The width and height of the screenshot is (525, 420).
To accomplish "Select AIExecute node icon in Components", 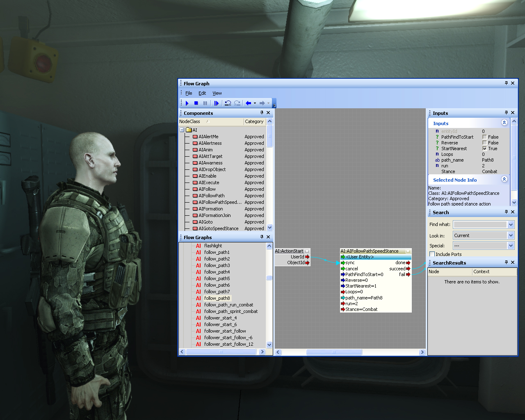I will click(x=195, y=183).
